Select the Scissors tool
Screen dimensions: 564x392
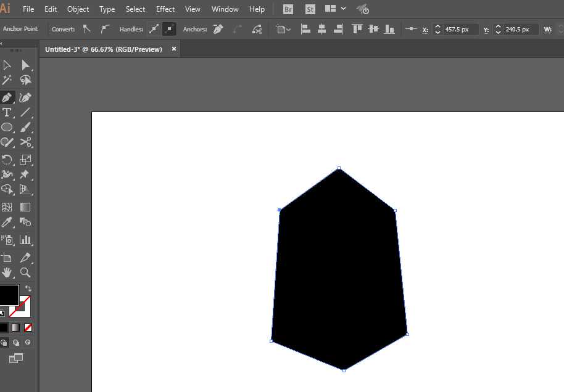coord(25,142)
